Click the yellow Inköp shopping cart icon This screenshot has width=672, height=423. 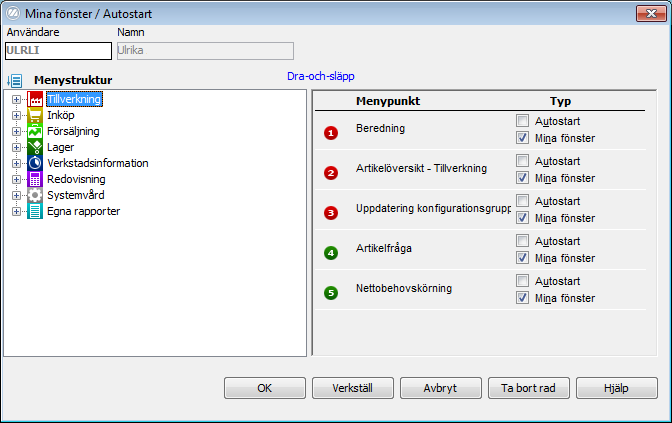[36, 115]
